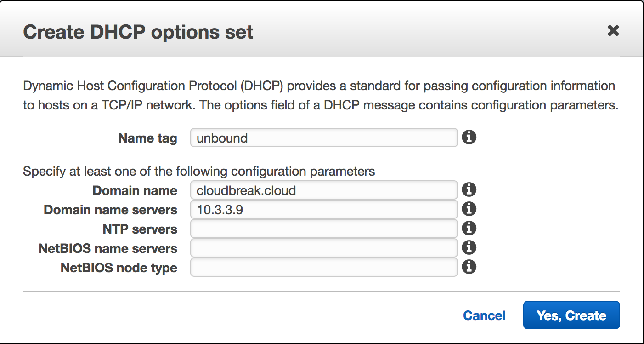
Task: Close the Create DHCP options set dialog
Action: coord(613,31)
